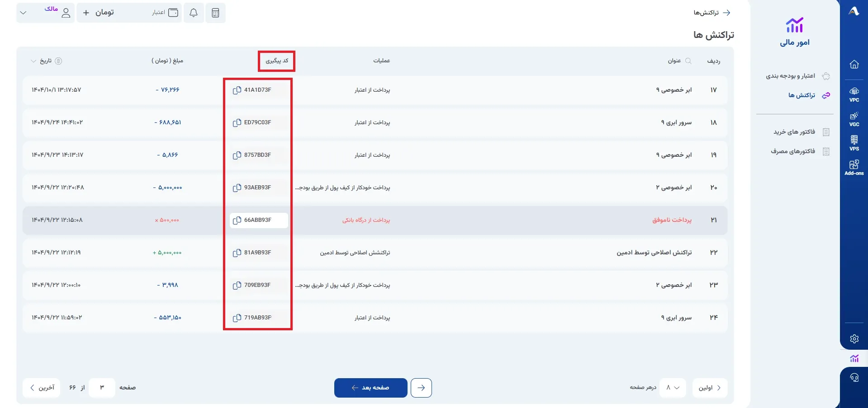Viewport: 868px width, 408px height.
Task: Open Add-ons section in sidebar
Action: pos(854,168)
